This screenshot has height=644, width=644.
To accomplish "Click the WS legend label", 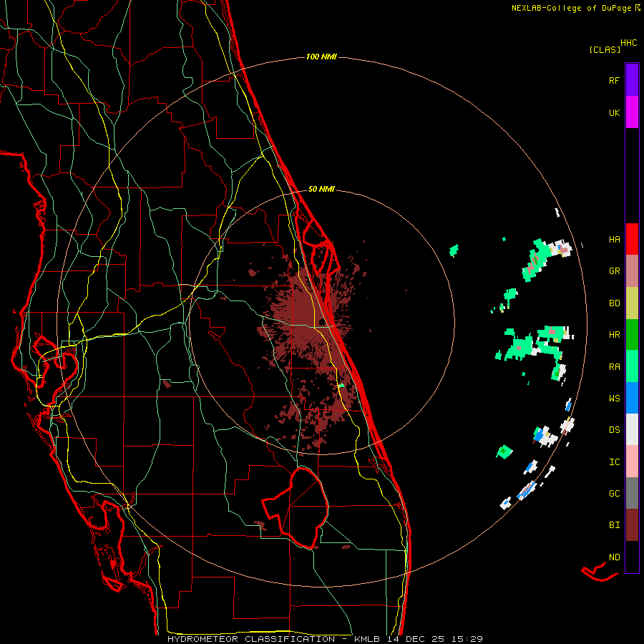I will (x=614, y=399).
